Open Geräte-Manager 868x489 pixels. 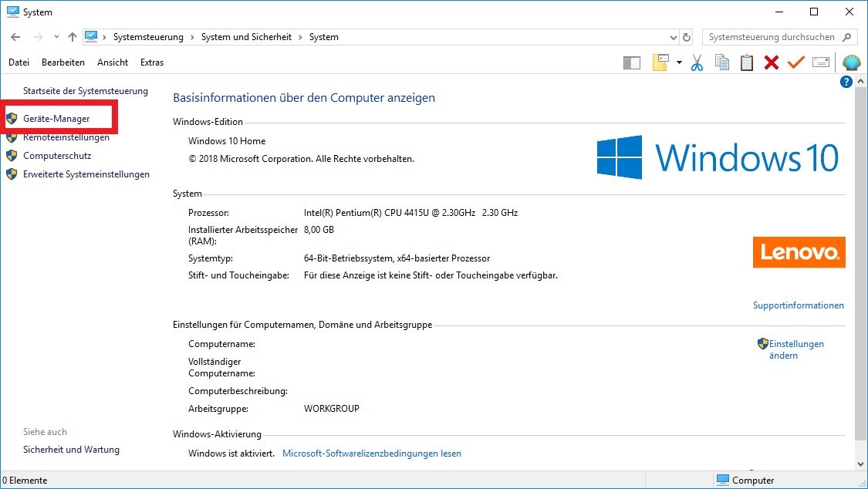(56, 118)
